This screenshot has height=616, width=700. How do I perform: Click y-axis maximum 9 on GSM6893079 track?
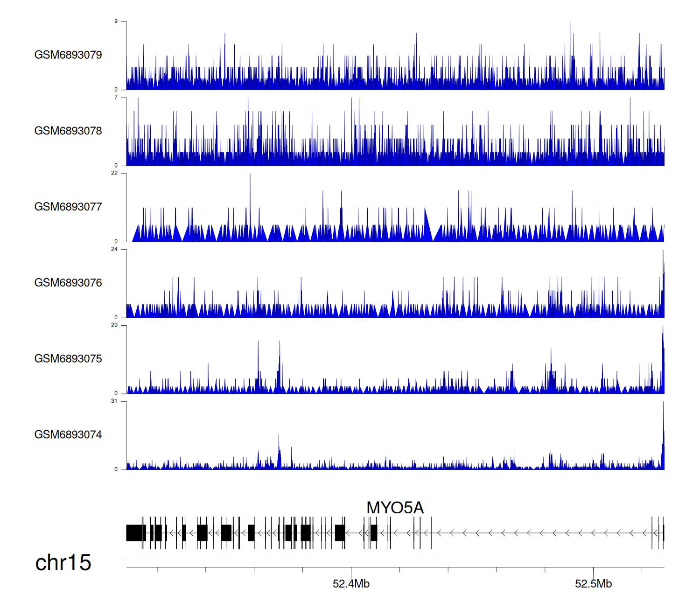pos(116,21)
